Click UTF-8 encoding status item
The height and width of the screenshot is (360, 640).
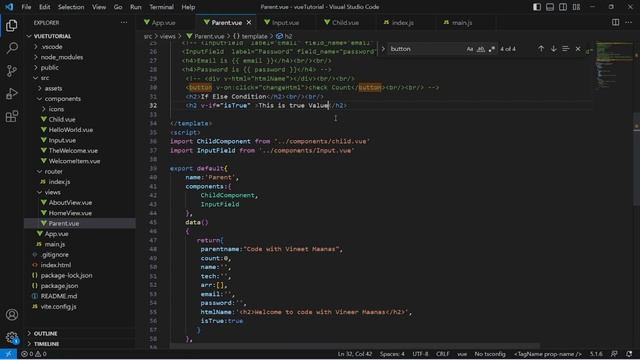tap(420, 354)
